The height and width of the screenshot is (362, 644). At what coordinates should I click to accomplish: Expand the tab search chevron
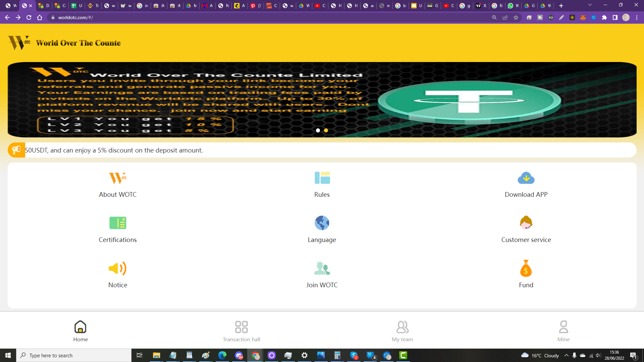tap(590, 5)
